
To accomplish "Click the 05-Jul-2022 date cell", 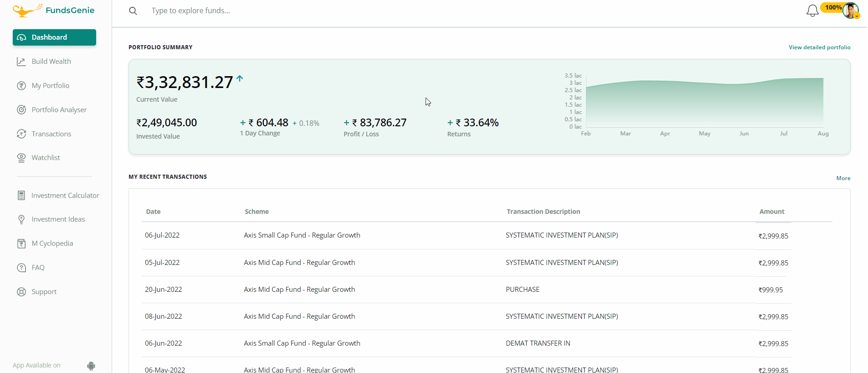I will tap(162, 263).
